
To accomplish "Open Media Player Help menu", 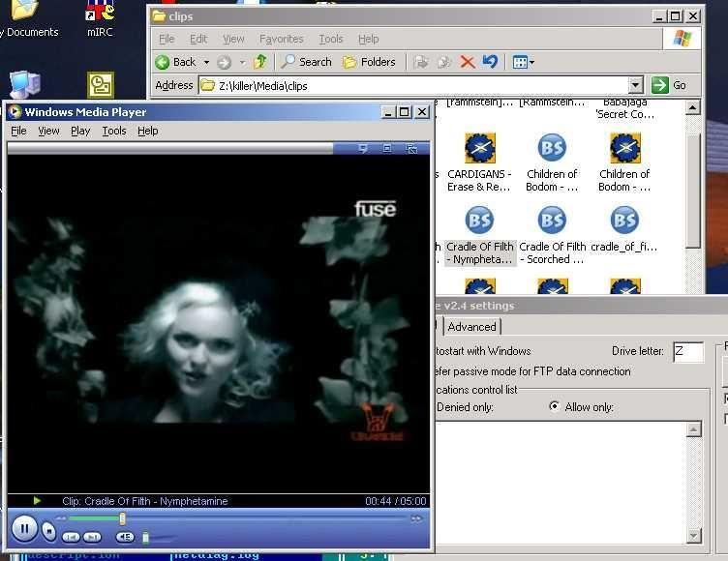I will [148, 131].
